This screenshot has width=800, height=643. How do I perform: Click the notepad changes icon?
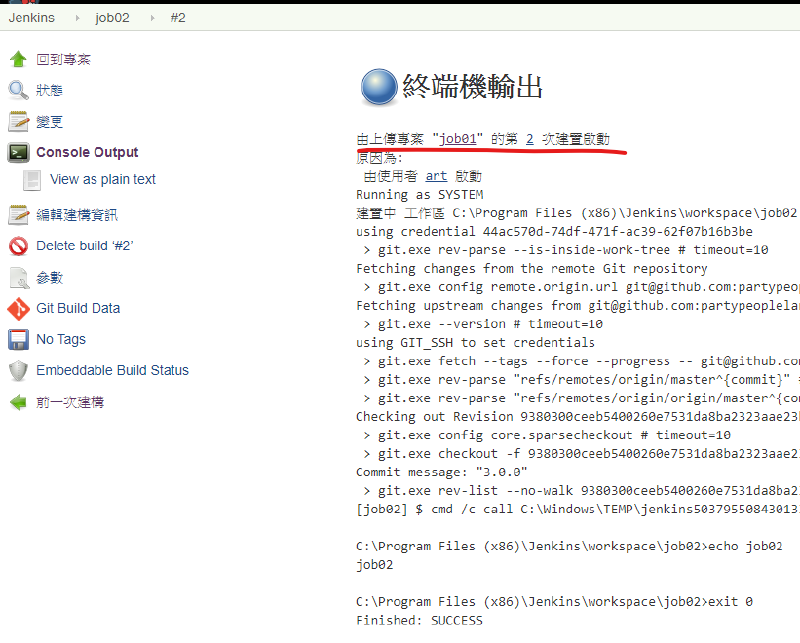tap(18, 122)
